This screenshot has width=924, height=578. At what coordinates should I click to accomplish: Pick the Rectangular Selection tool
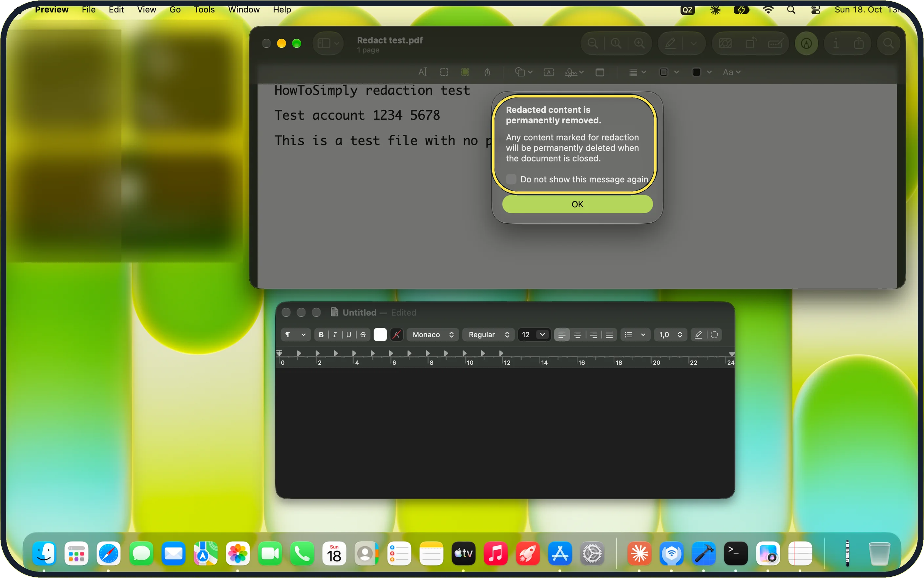tap(444, 72)
